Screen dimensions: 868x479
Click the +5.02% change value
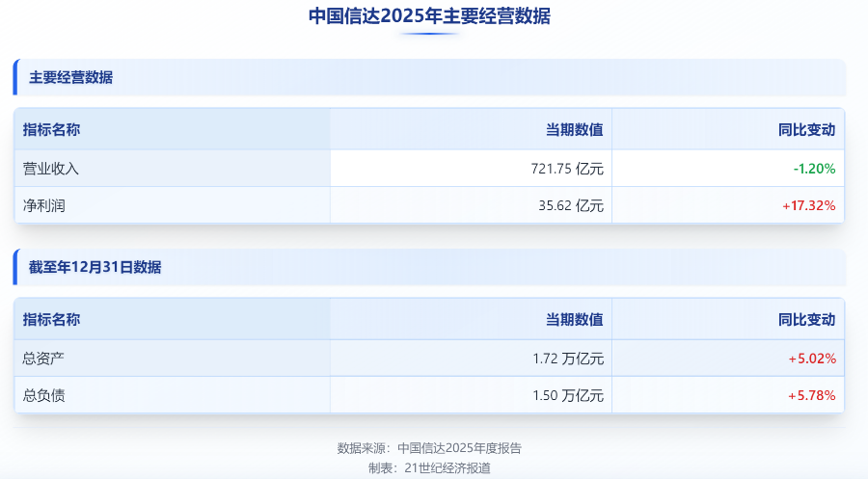[x=812, y=359]
